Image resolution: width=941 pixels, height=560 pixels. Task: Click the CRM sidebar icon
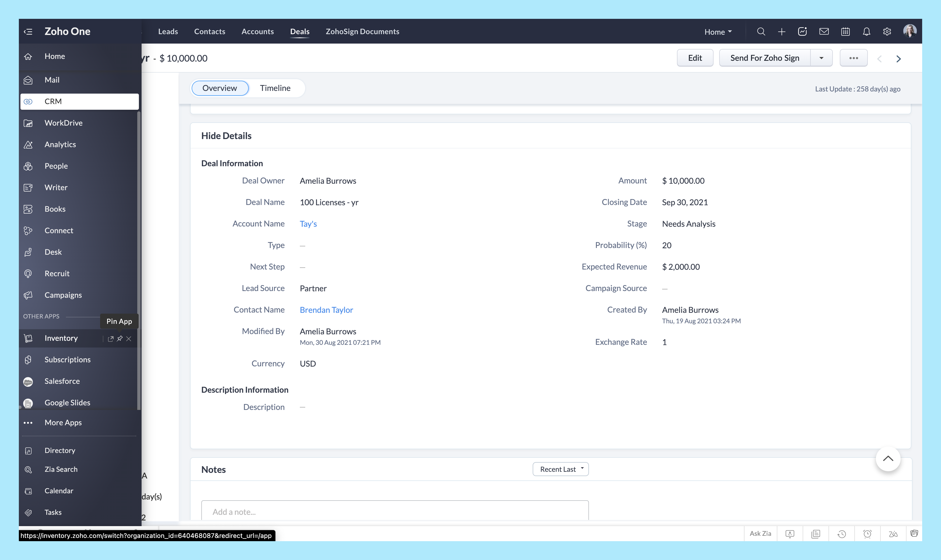click(x=27, y=101)
